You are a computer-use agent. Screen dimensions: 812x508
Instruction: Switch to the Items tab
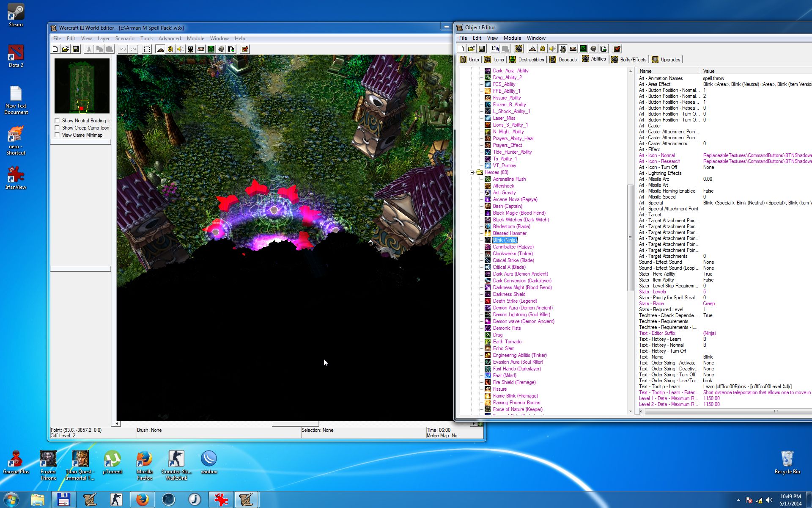click(x=494, y=60)
